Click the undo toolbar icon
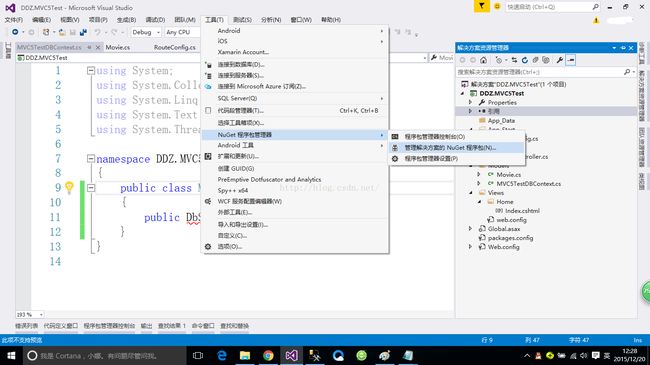 (x=97, y=32)
